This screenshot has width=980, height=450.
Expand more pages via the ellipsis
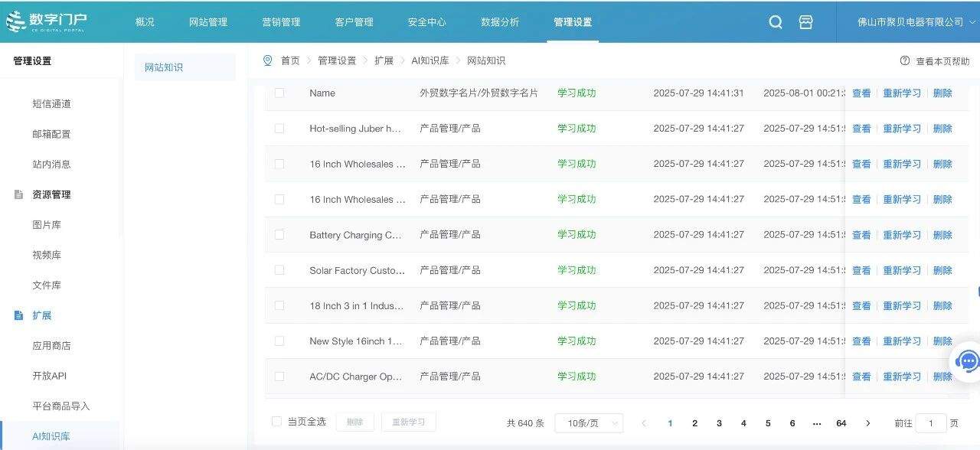(816, 422)
